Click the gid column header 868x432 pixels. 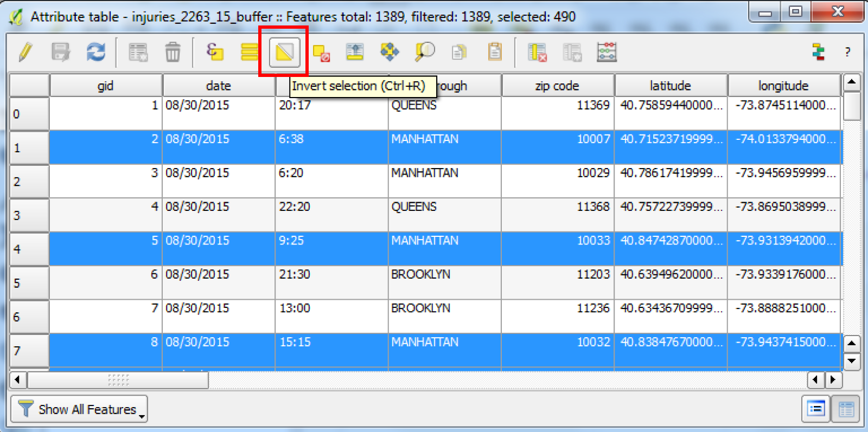(105, 86)
